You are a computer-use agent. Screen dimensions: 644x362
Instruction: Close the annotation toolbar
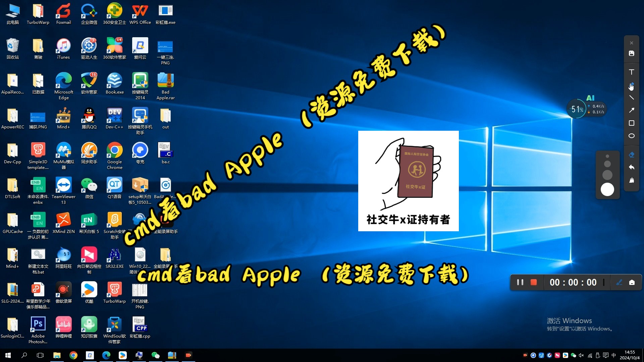coord(631,43)
